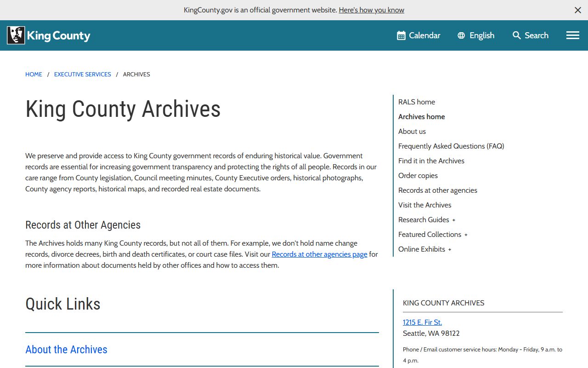The height and width of the screenshot is (368, 588).
Task: Click KING COUNTY ARCHIVES contact heading
Action: 444,303
